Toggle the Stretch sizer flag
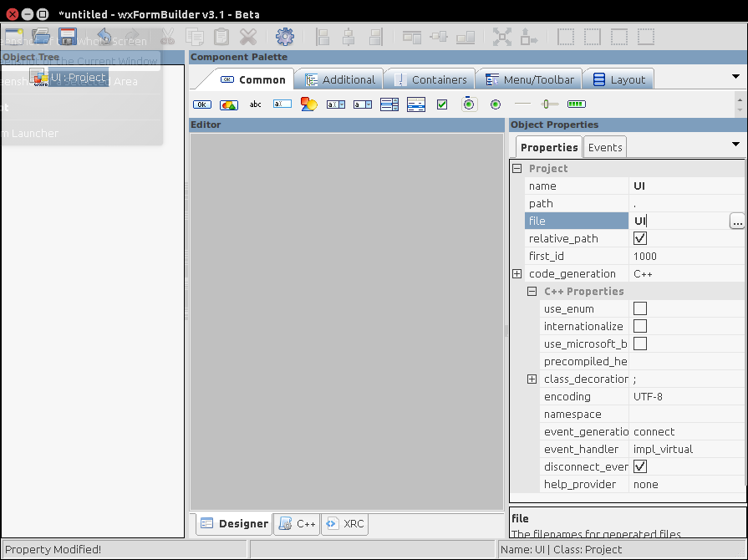This screenshot has width=748, height=560. 528,37
